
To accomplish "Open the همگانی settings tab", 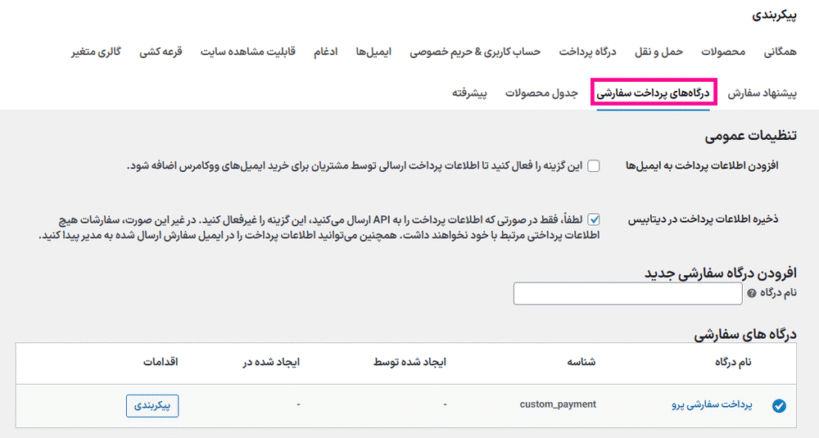I will (780, 52).
